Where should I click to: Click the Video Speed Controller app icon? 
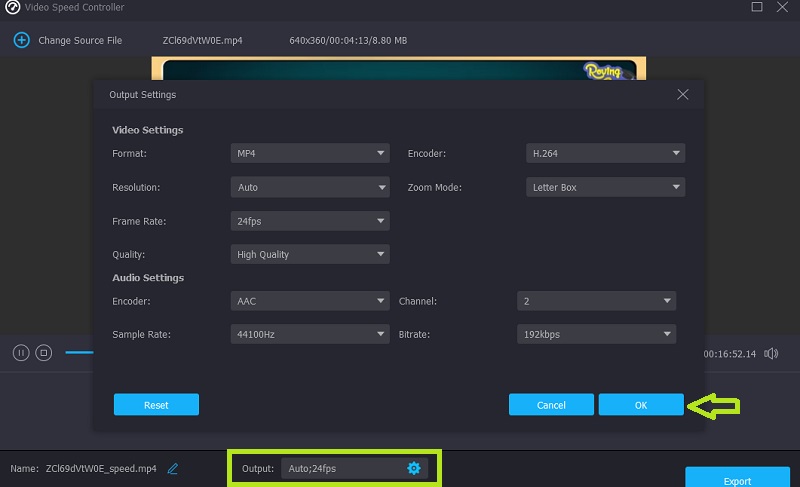[x=13, y=8]
